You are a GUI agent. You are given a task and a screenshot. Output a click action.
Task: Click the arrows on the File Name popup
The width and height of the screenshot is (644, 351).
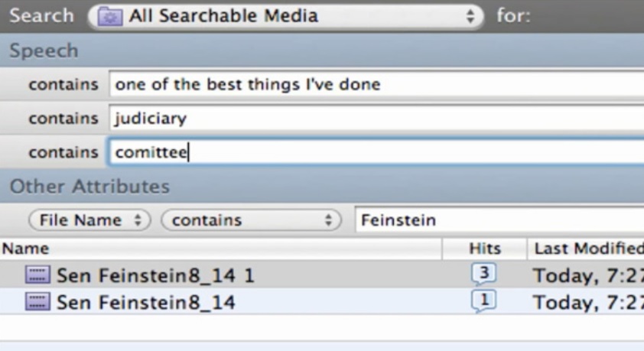pyautogui.click(x=138, y=220)
